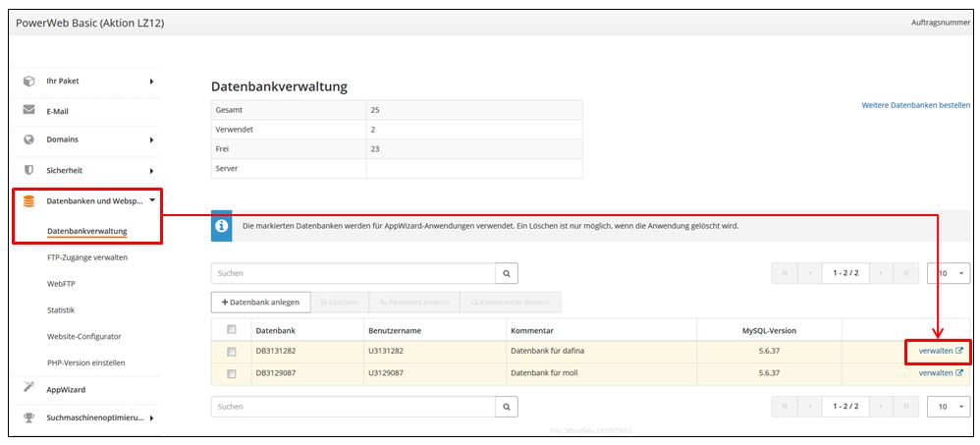
Task: Go to next page in upper pagination
Action: click(x=881, y=273)
